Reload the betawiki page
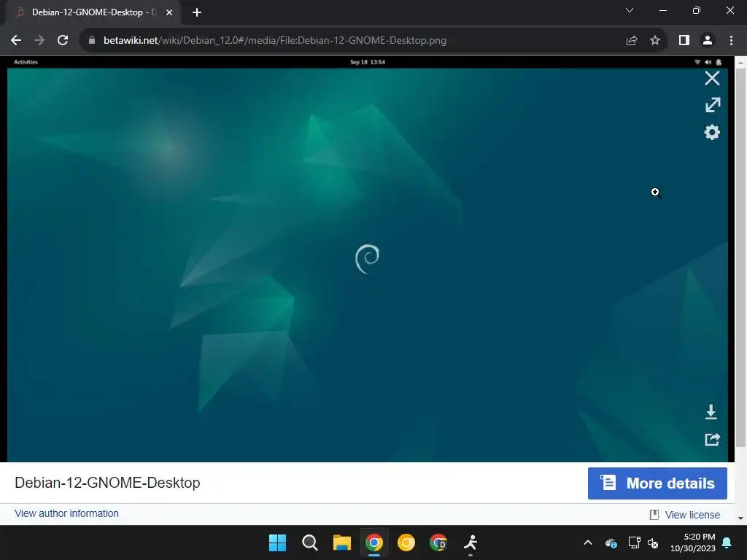 tap(63, 40)
